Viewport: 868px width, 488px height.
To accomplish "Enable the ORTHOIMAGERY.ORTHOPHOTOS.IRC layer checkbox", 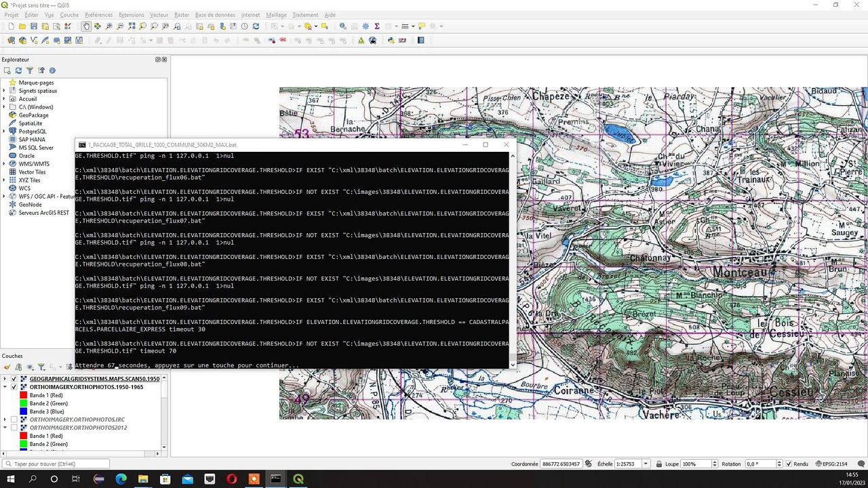I will pos(14,420).
